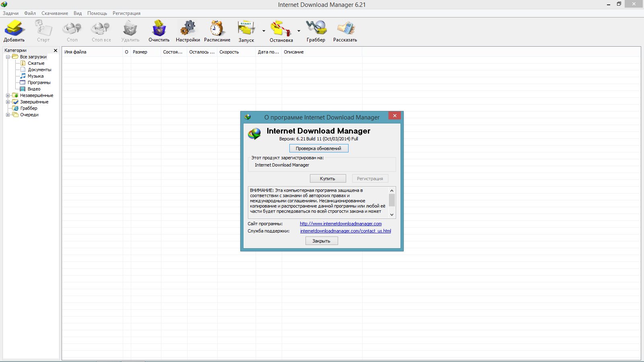
Task: Click the Купить button
Action: 328,179
